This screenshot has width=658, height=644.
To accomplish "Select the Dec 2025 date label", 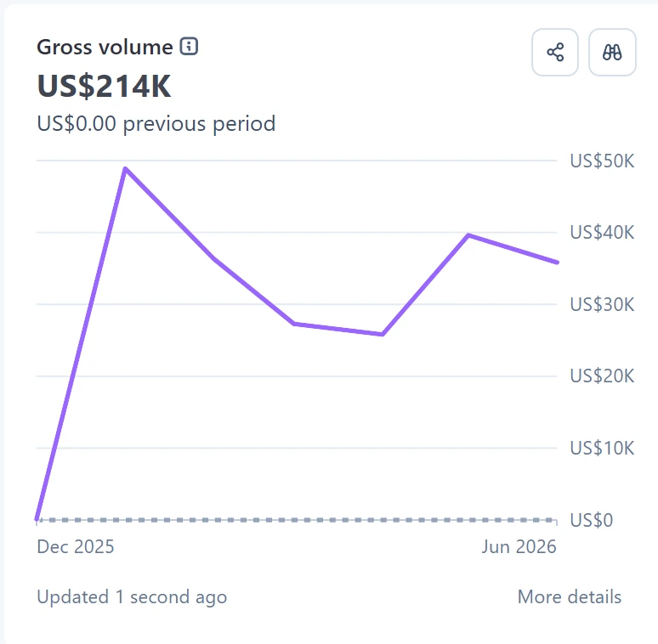I will 76,547.
